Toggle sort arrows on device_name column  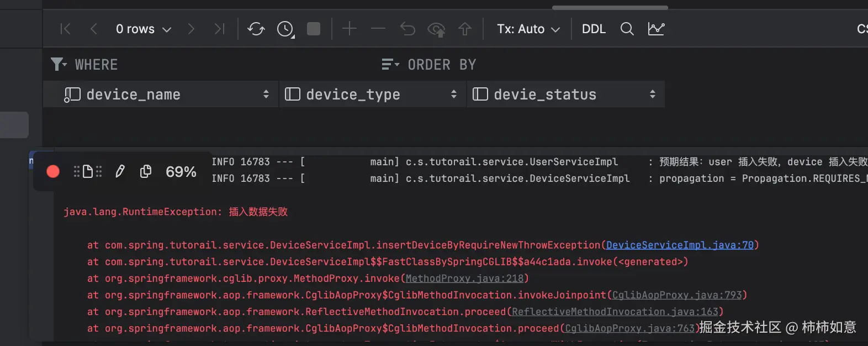coord(266,95)
